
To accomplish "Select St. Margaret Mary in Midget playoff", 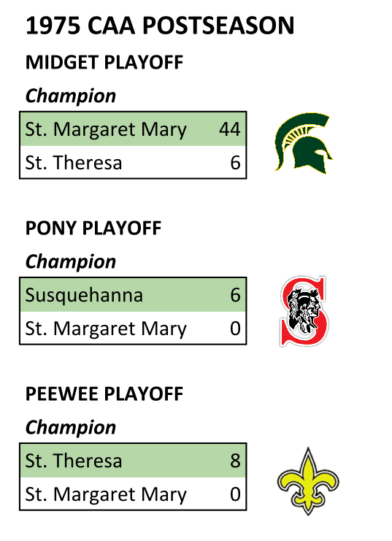I will click(x=106, y=130).
